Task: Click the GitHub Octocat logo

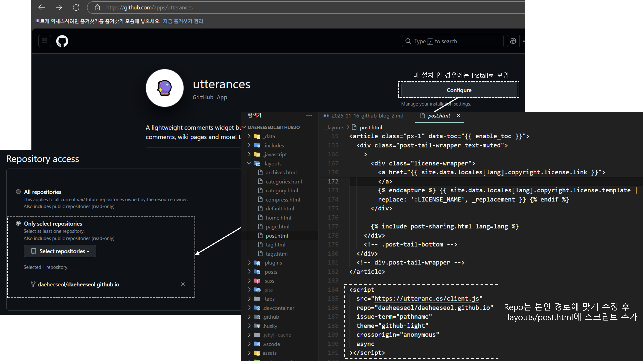Action: (x=62, y=41)
